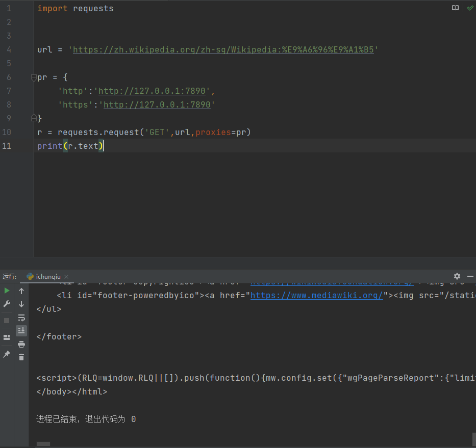Screen dimensions: 476x448
Task: Open the Wikipedia URL on line 4
Action: [223, 50]
